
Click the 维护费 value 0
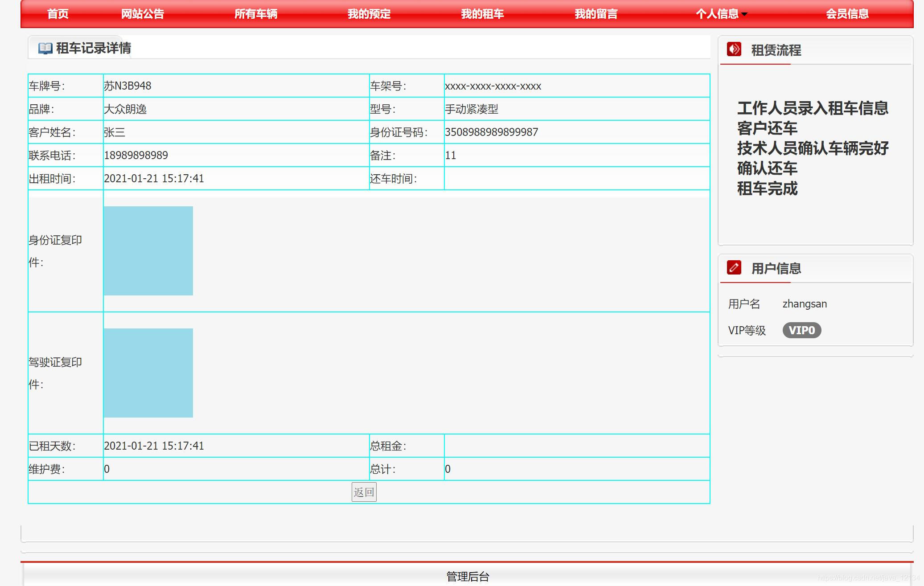(x=107, y=469)
